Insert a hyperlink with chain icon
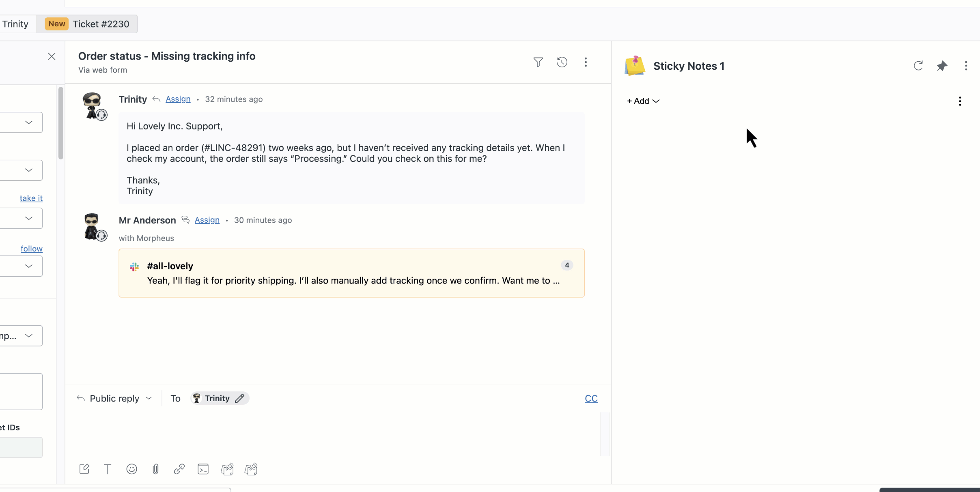The width and height of the screenshot is (980, 492). (179, 469)
